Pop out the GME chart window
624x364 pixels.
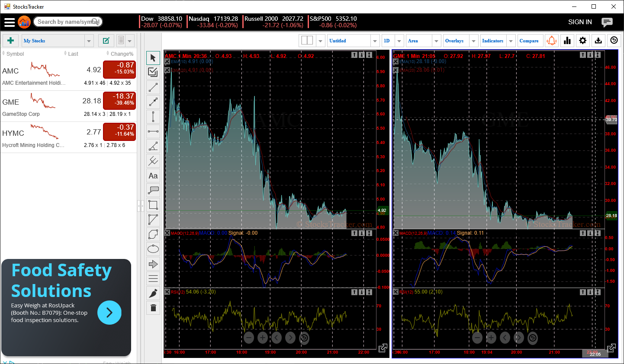tap(611, 348)
